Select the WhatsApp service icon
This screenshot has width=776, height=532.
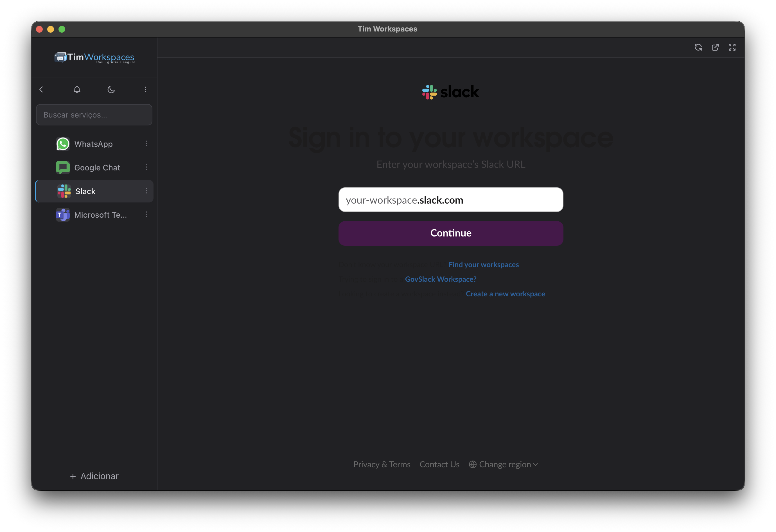63,144
